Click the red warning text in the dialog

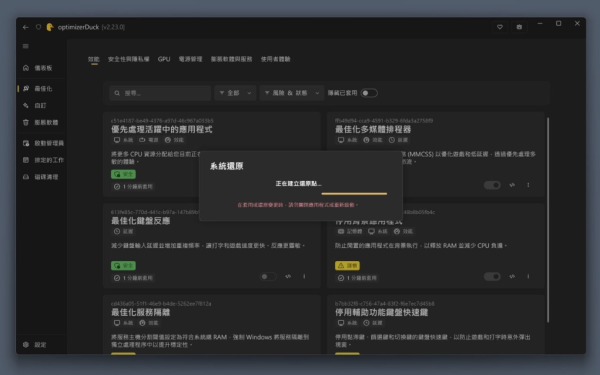pyautogui.click(x=298, y=205)
